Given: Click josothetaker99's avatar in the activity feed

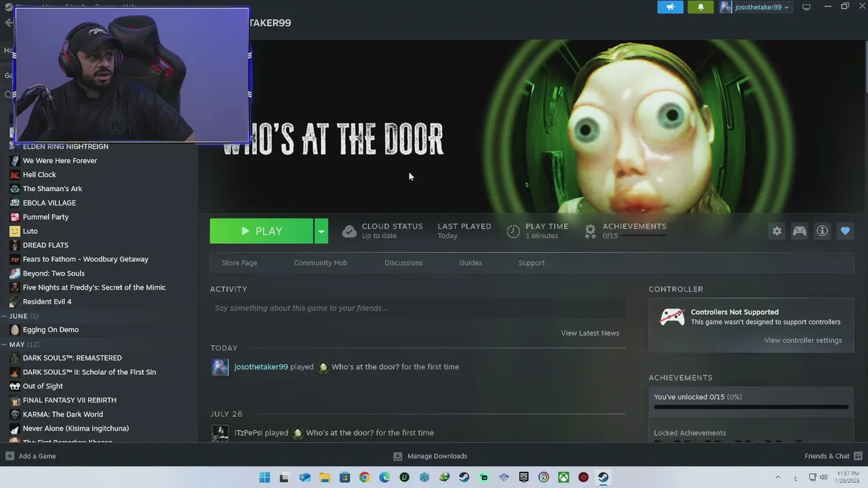Looking at the screenshot, I should pos(220,367).
